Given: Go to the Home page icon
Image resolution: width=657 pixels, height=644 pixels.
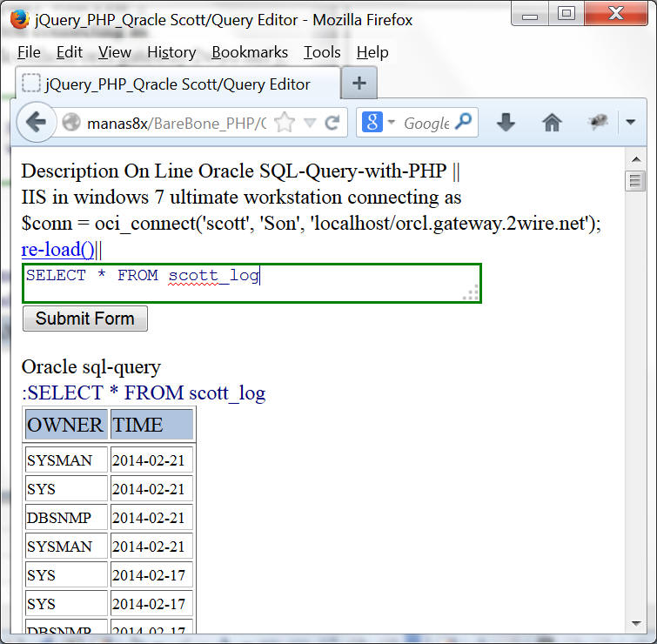Looking at the screenshot, I should click(x=552, y=123).
